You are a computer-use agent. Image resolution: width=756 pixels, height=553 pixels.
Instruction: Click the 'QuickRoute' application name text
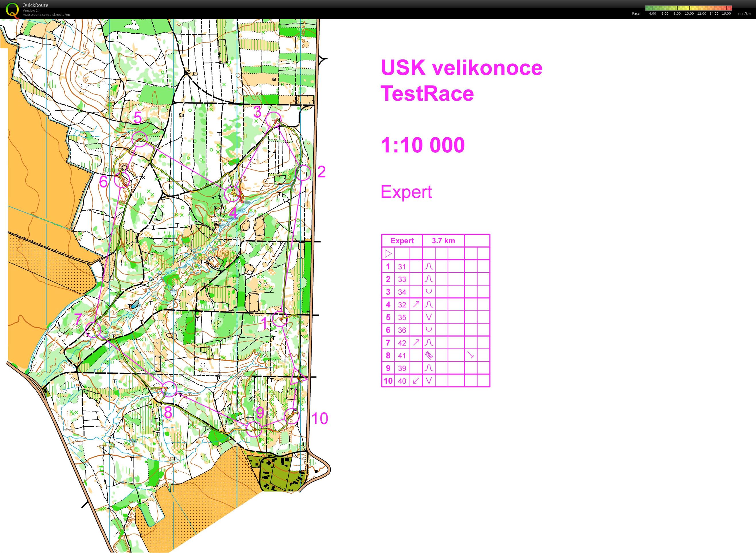(x=35, y=5)
